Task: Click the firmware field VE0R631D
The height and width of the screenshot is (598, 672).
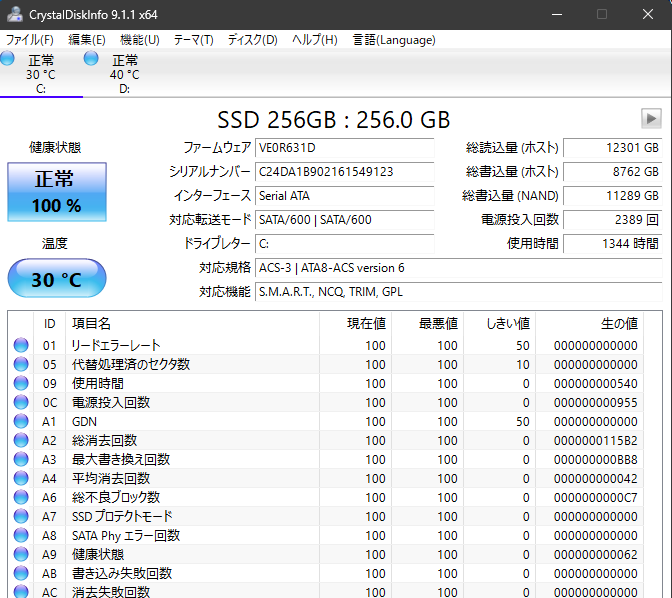Action: pyautogui.click(x=345, y=148)
